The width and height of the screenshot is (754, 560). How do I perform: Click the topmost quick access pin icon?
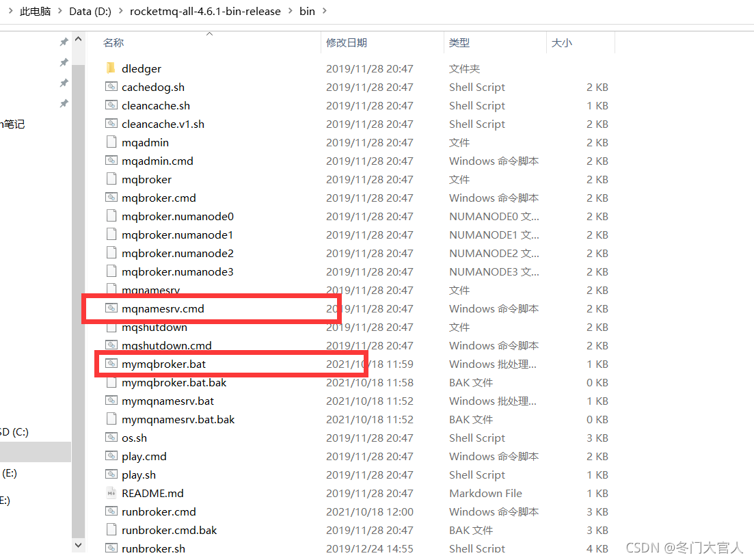click(64, 42)
